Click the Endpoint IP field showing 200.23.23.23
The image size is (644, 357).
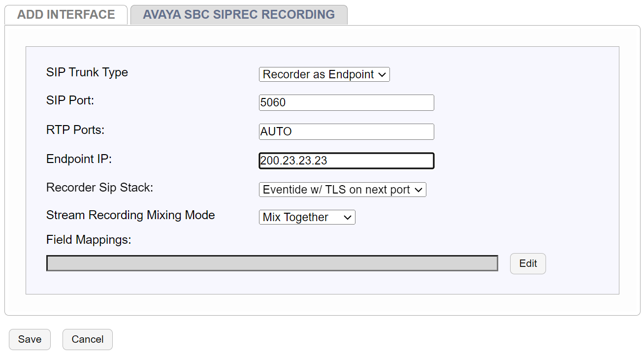346,161
